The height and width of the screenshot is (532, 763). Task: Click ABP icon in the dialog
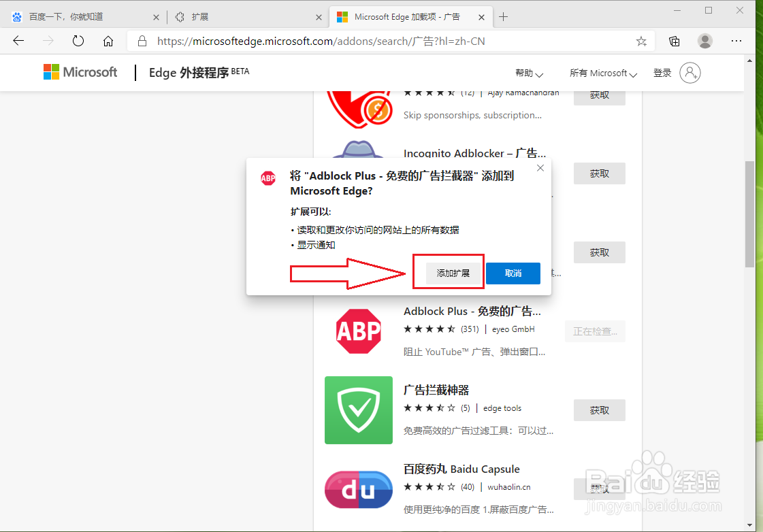tap(268, 178)
